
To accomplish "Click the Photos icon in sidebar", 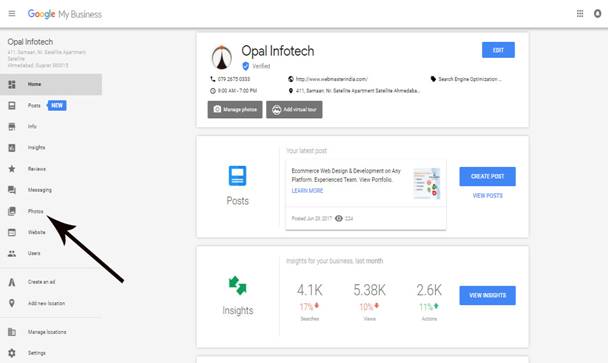I will [x=12, y=211].
